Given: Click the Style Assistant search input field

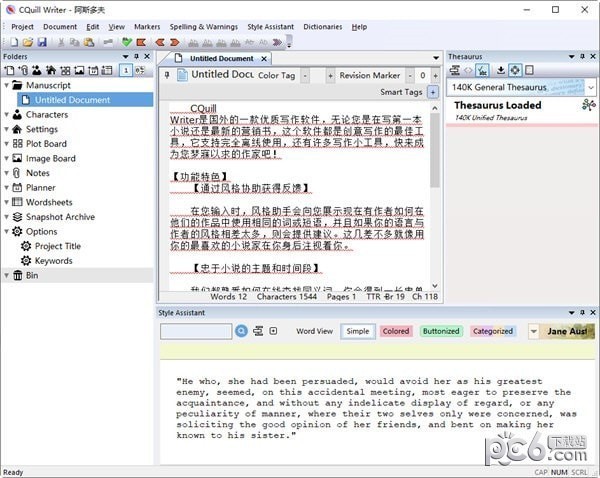Looking at the screenshot, I should (196, 331).
